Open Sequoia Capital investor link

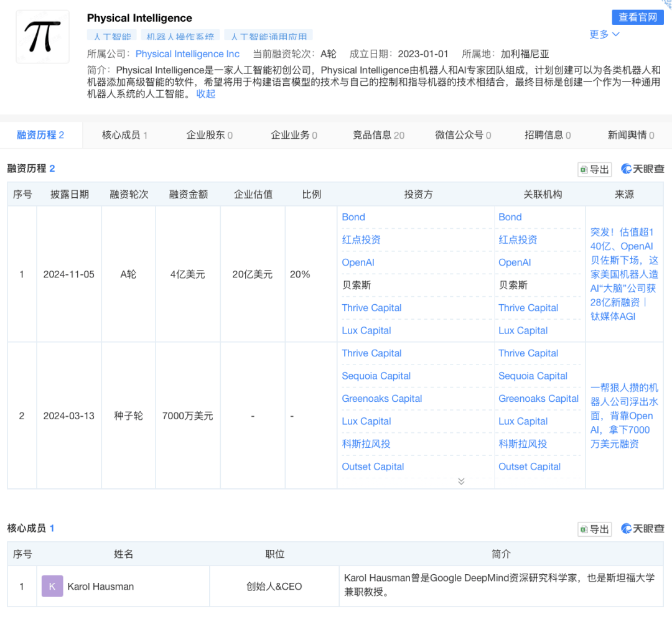point(376,376)
